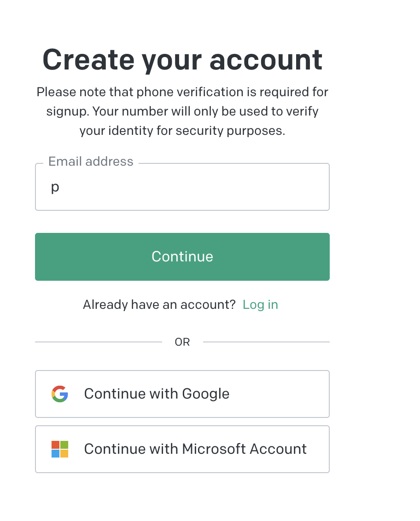Click the blue square in Microsoft logo
Viewport: 420px width, 521px height.
[56, 453]
